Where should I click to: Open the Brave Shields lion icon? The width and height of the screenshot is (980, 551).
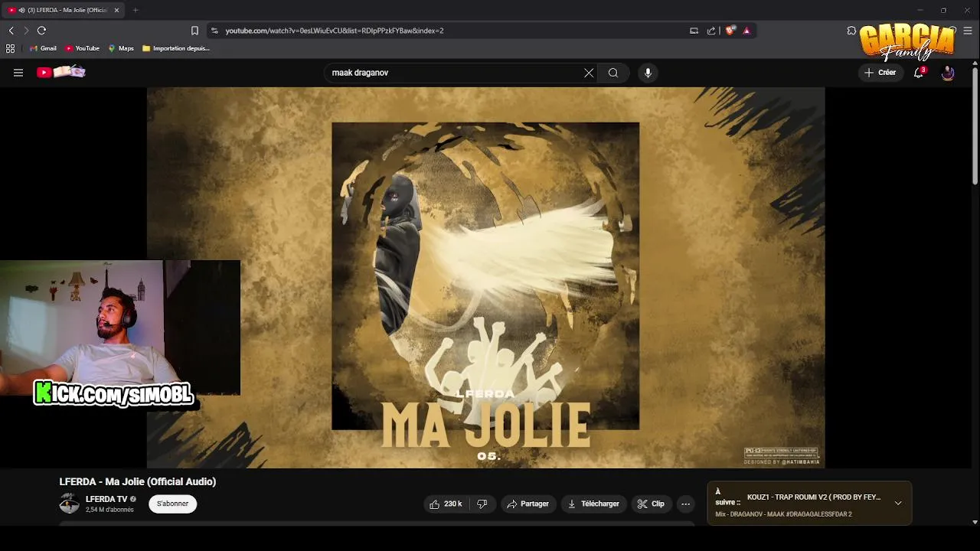point(730,31)
